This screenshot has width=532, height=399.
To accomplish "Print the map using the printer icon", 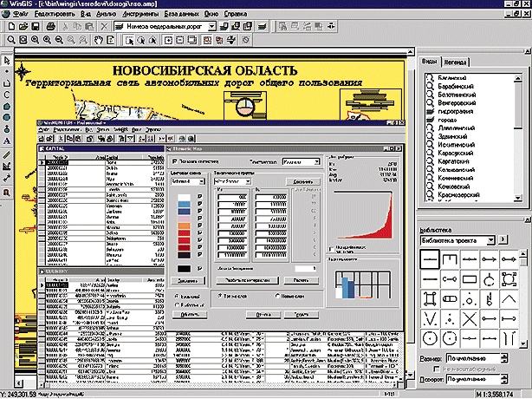I will [x=51, y=26].
